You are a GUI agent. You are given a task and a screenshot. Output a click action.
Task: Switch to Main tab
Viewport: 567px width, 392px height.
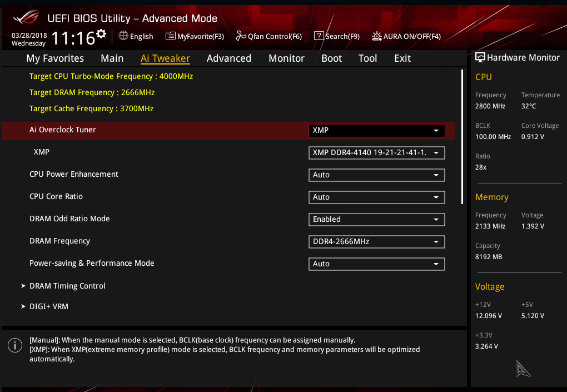(x=112, y=58)
